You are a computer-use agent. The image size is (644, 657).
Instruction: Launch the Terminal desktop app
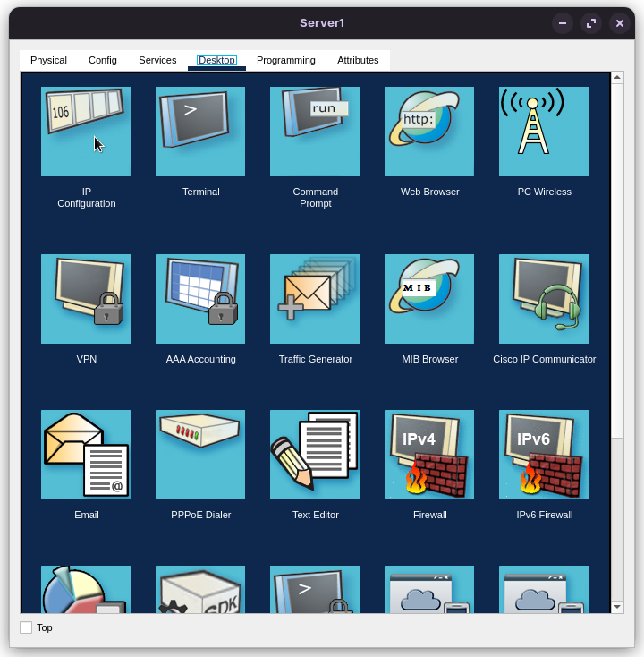pos(200,132)
